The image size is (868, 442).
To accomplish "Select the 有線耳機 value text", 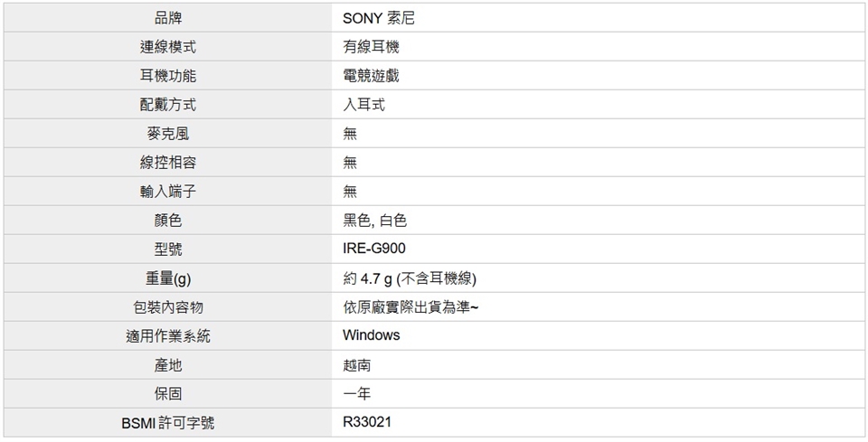I will click(371, 47).
